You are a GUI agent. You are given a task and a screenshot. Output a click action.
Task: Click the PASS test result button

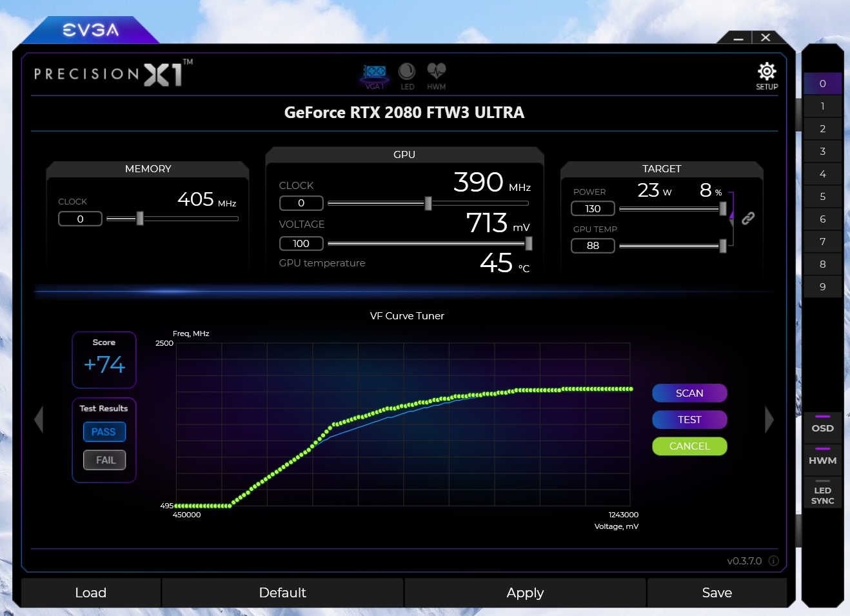tap(104, 432)
